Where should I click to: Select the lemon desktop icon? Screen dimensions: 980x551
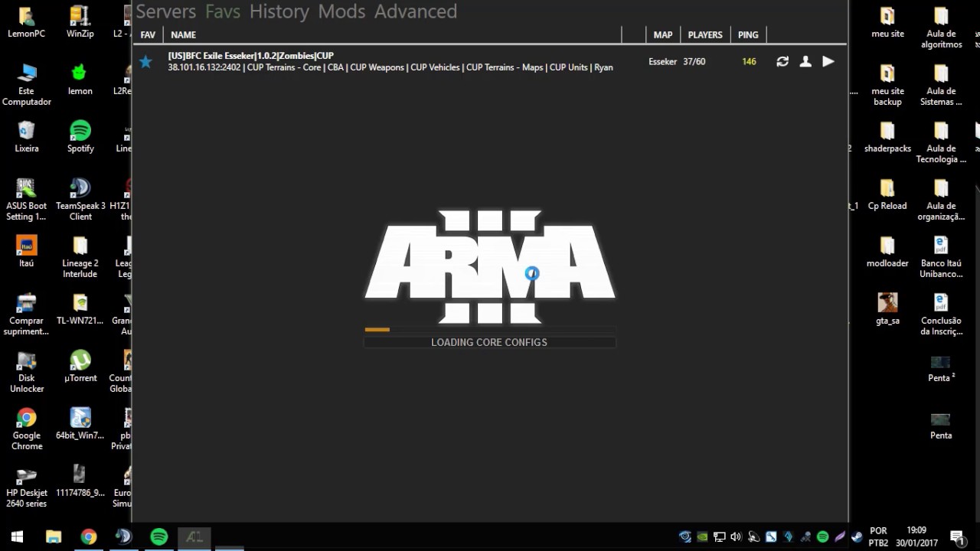click(80, 80)
